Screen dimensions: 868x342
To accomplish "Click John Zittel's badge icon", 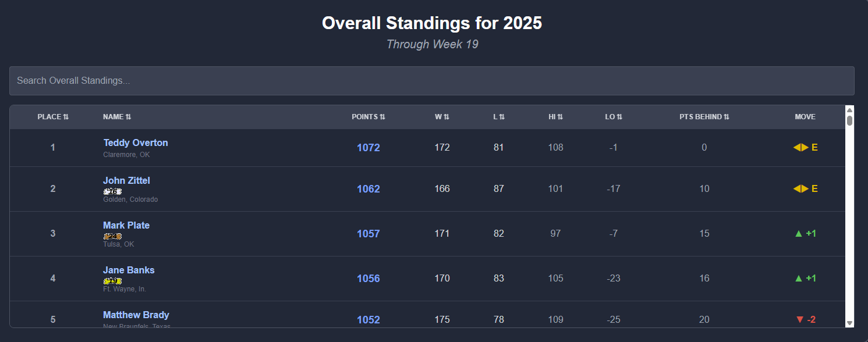I will [x=112, y=191].
